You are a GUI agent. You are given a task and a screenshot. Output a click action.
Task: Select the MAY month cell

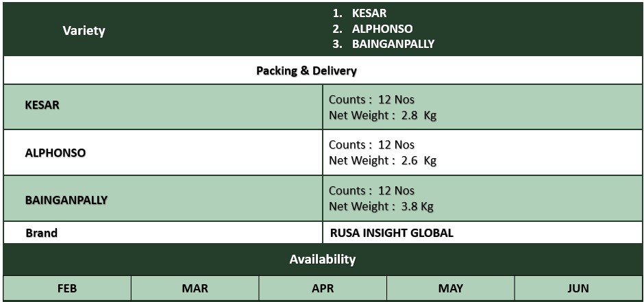point(451,288)
